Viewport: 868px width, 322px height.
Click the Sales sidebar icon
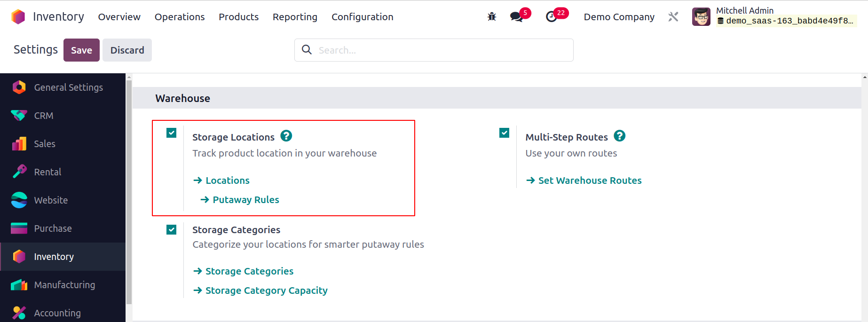(19, 144)
